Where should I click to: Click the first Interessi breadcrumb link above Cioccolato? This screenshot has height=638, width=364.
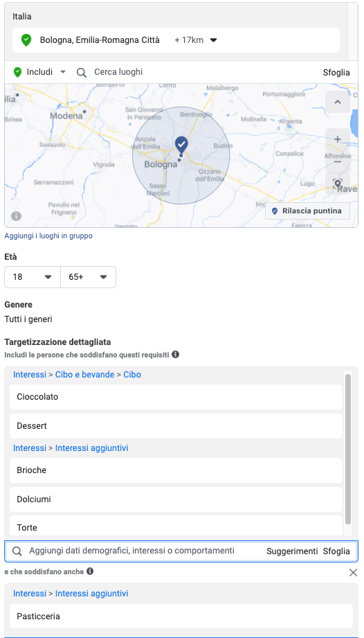pyautogui.click(x=30, y=375)
